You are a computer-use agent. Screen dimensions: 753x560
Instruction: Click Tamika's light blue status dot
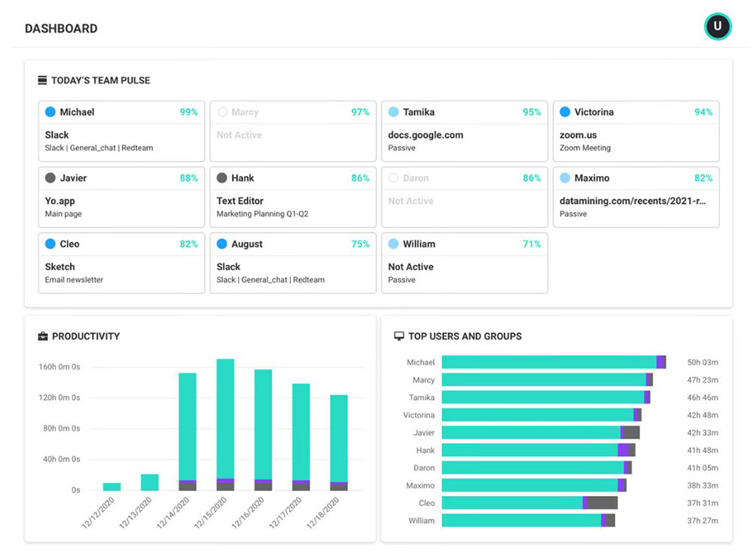(394, 112)
